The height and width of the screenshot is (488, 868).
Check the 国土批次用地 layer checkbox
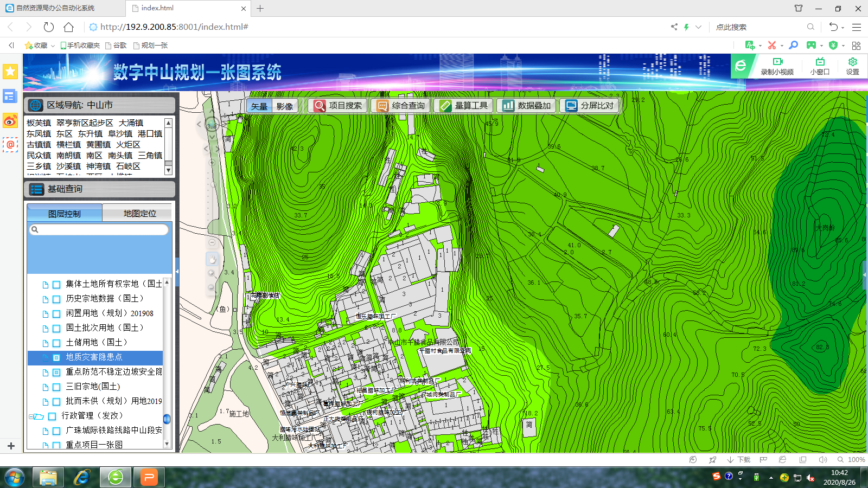click(56, 329)
